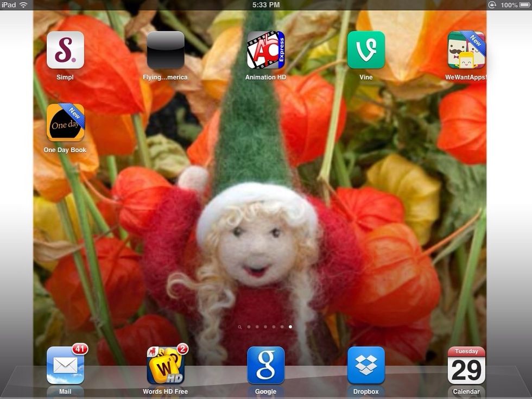Viewport: 532px width, 399px height.
Task: Tap the Mail unread badge showing 41
Action: click(x=80, y=349)
